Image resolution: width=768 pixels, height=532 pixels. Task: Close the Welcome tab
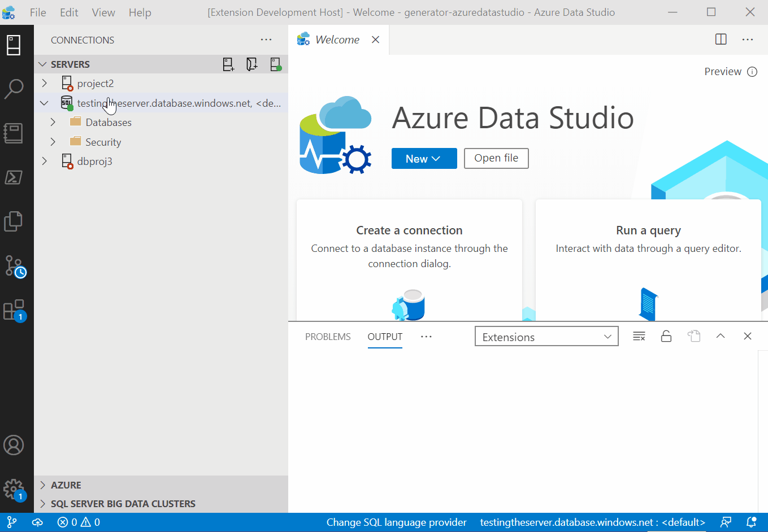[x=376, y=40]
